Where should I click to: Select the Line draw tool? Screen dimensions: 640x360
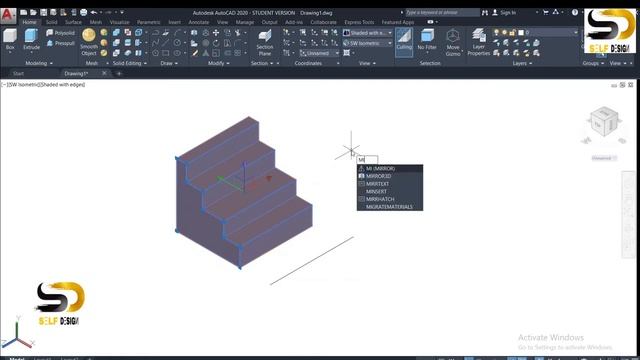pyautogui.click(x=165, y=42)
